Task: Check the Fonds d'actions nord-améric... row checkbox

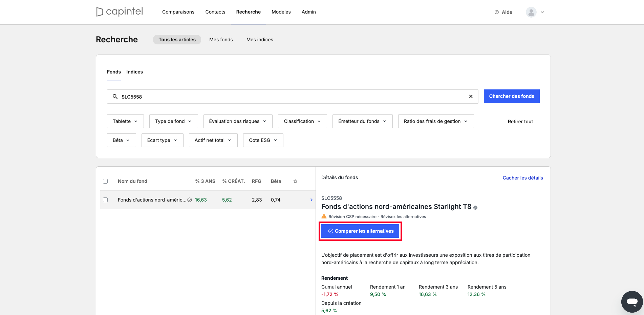Action: [x=105, y=200]
